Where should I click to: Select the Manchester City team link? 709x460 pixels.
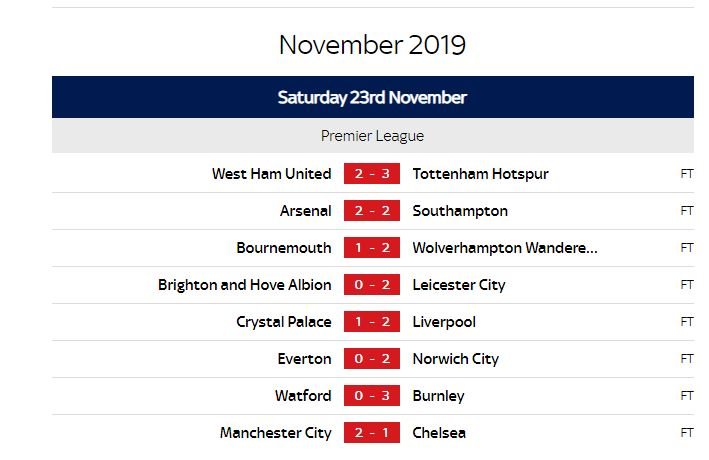(275, 433)
